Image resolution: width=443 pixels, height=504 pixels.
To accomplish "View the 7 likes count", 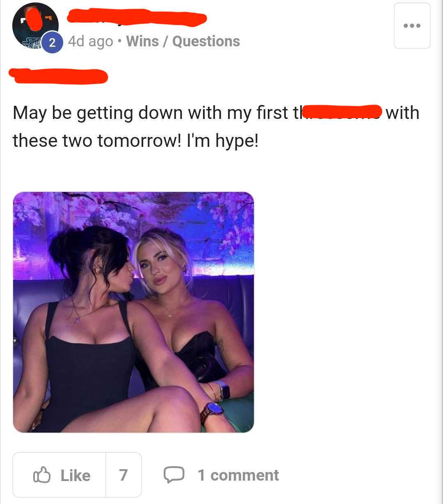I will (123, 475).
